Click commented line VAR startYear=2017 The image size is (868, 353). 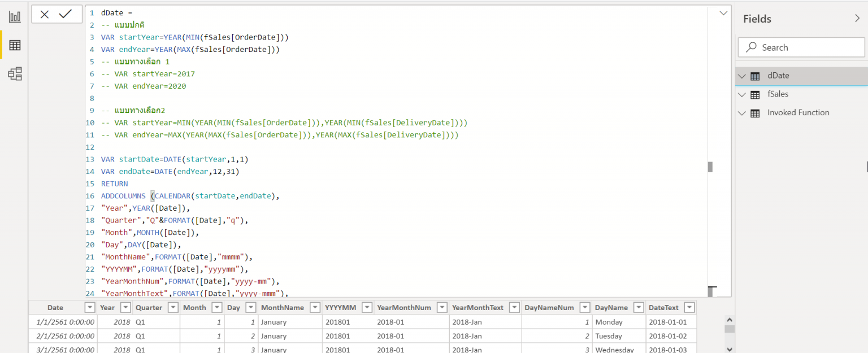point(148,73)
